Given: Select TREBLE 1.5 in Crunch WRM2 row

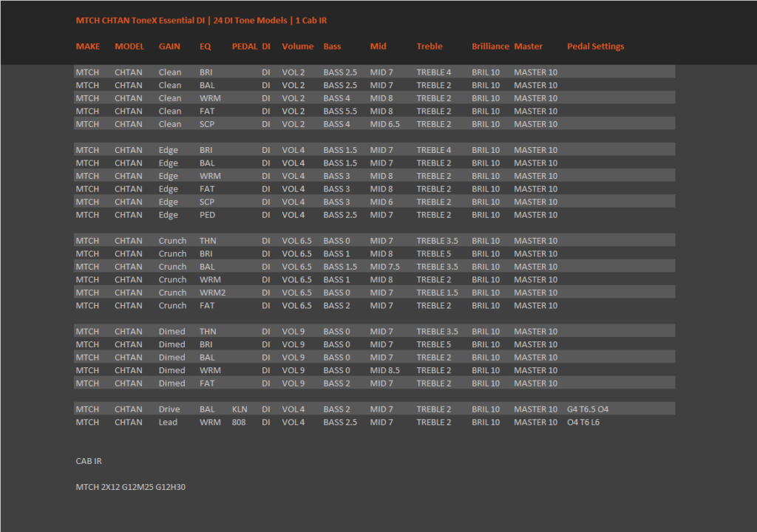Looking at the screenshot, I should tap(437, 293).
